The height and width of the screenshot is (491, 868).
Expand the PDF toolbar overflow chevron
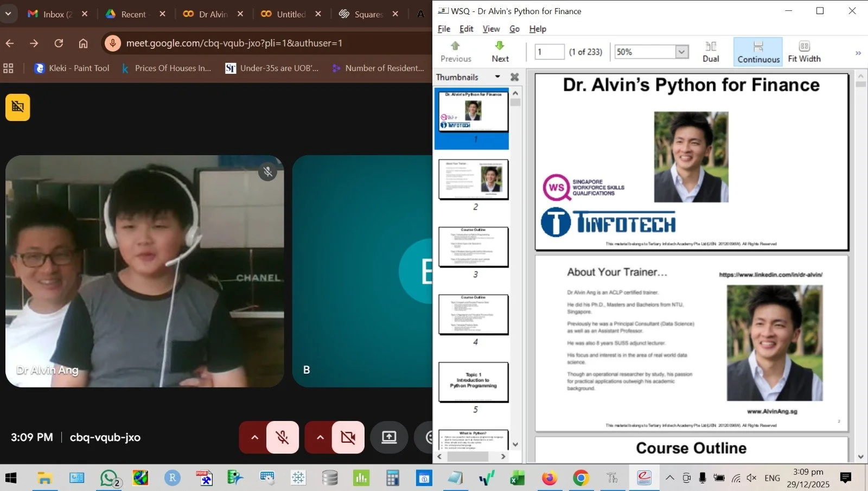(x=858, y=53)
